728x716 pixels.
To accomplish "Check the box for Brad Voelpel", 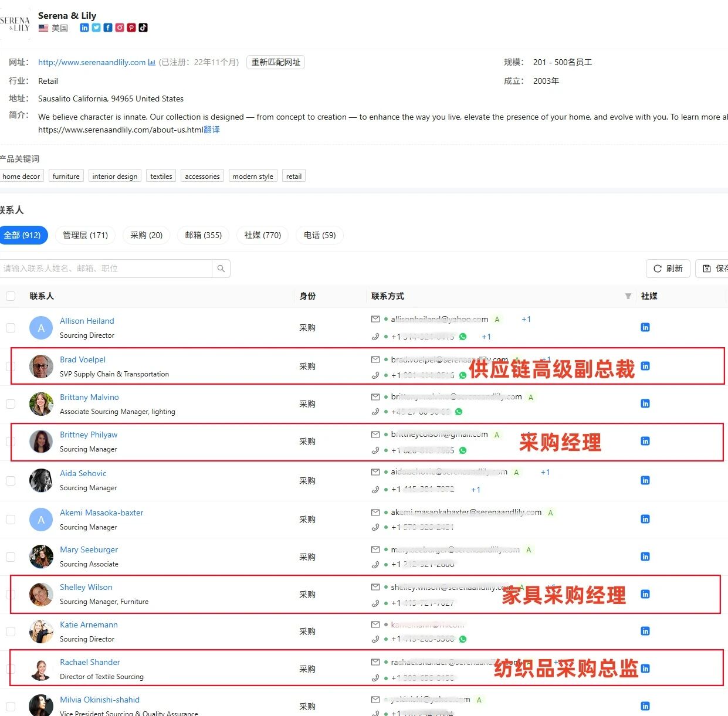I will pyautogui.click(x=11, y=367).
